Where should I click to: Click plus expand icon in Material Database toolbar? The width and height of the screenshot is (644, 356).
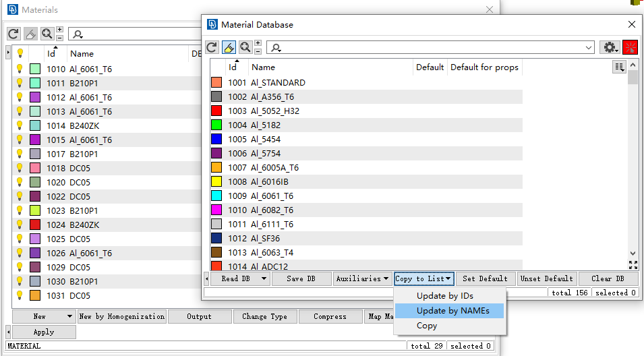pyautogui.click(x=258, y=43)
